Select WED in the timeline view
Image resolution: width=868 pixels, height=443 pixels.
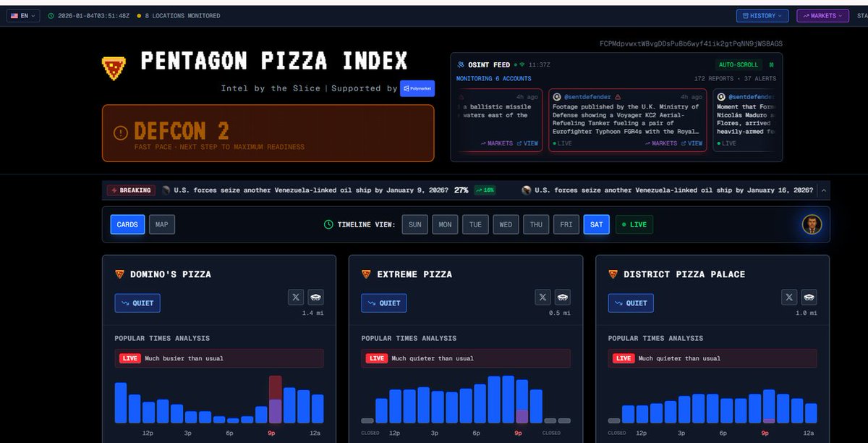pos(506,224)
